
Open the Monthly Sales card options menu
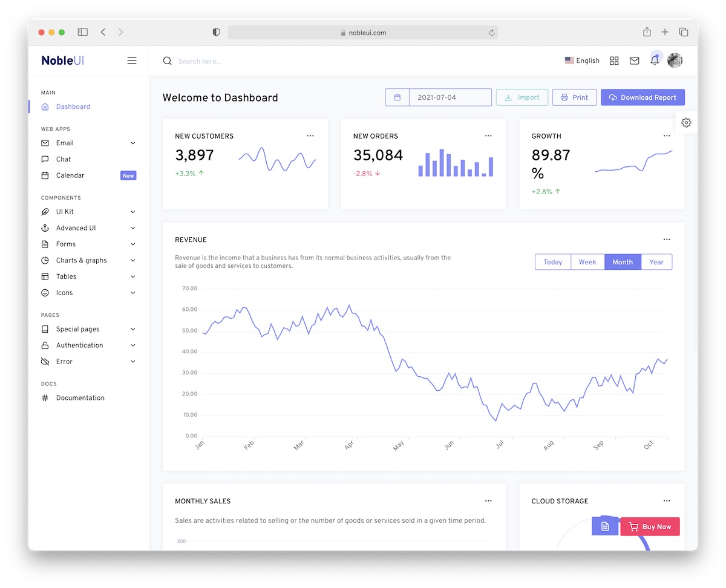pyautogui.click(x=488, y=501)
